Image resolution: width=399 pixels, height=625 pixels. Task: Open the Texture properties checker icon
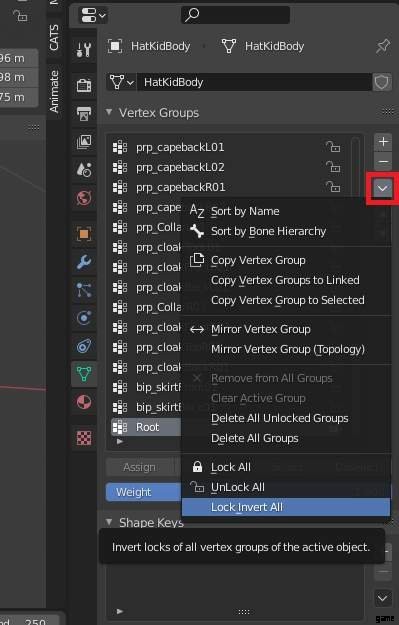(84, 438)
